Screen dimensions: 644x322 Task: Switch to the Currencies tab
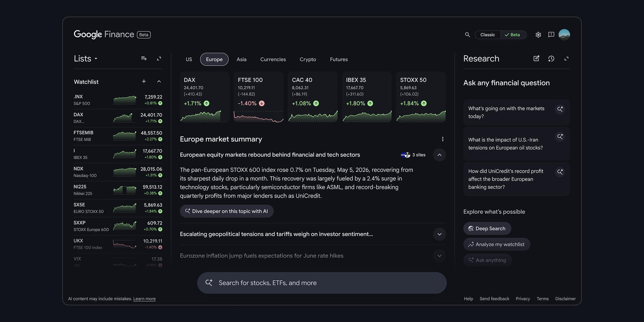273,59
